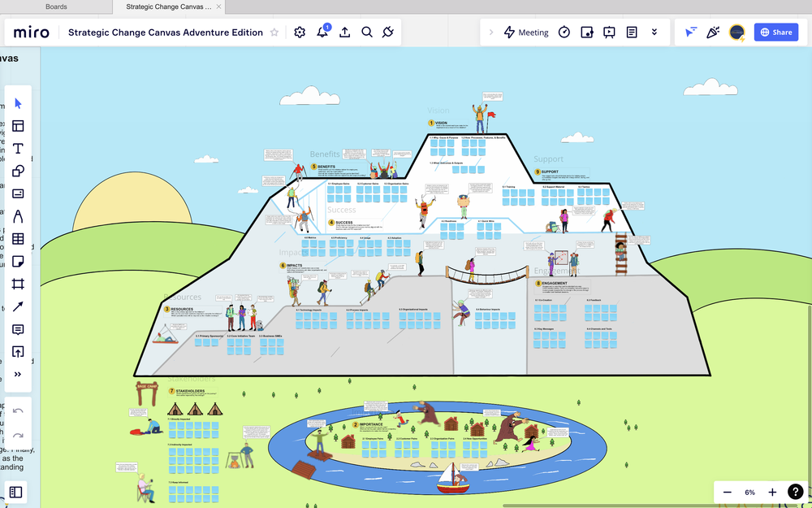The height and width of the screenshot is (508, 812).
Task: Select the pen/drawing tool
Action: coord(18,216)
